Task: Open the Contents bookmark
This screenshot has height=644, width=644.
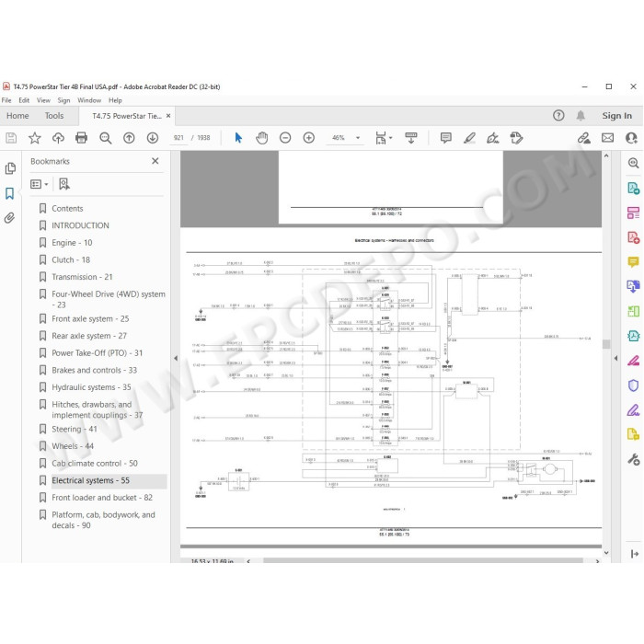Action: click(67, 209)
